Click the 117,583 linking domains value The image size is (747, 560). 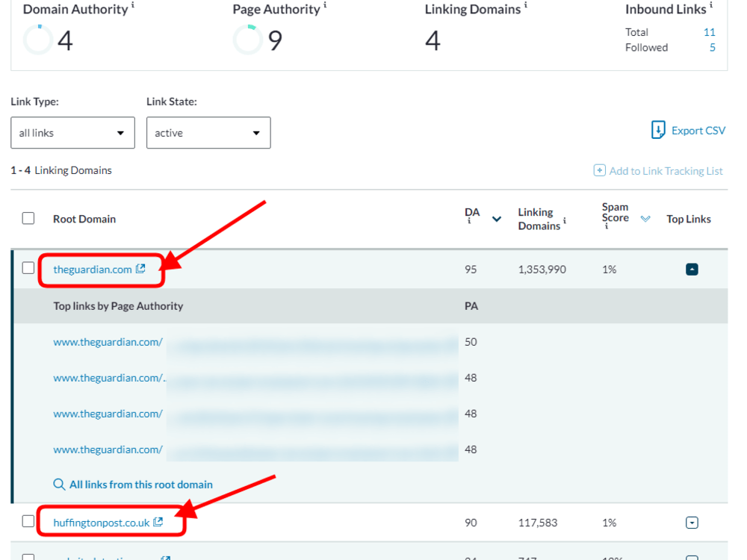[x=538, y=523]
